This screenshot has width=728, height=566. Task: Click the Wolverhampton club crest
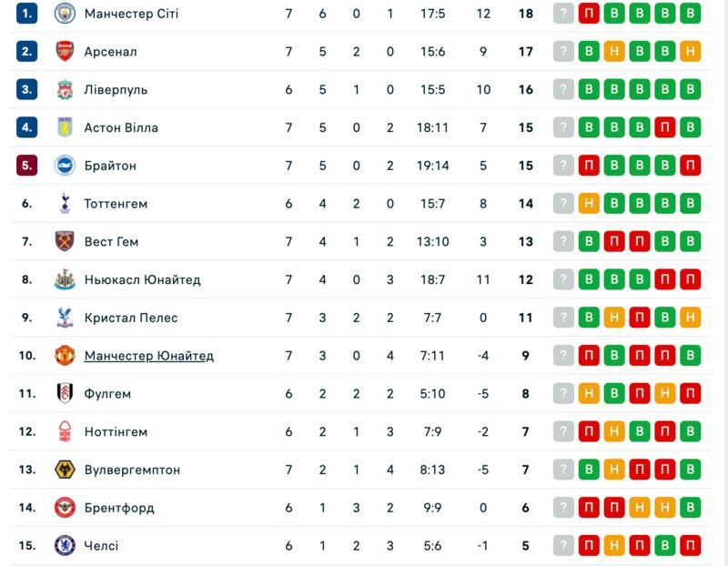click(x=64, y=470)
